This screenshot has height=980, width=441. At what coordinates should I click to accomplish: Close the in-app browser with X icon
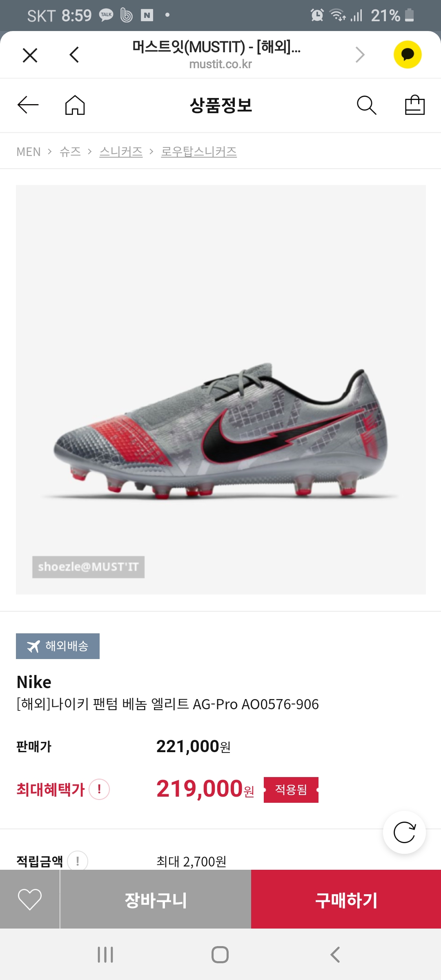[x=30, y=55]
